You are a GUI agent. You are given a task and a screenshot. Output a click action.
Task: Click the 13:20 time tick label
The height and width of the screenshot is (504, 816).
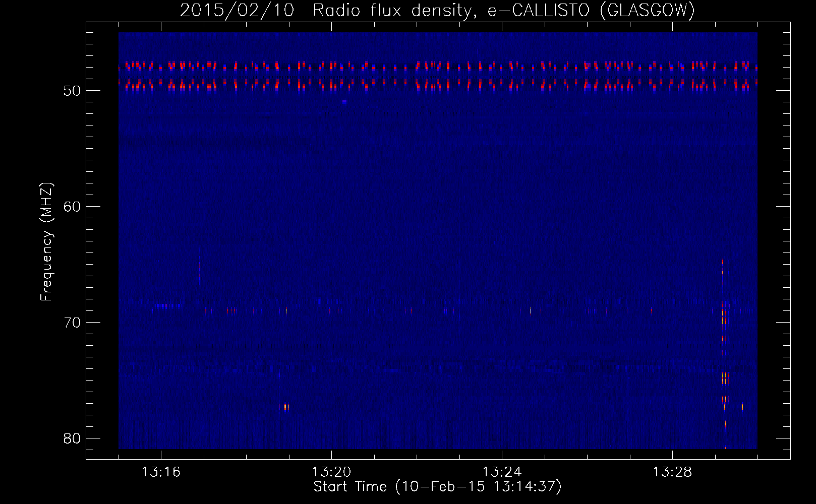(x=331, y=472)
